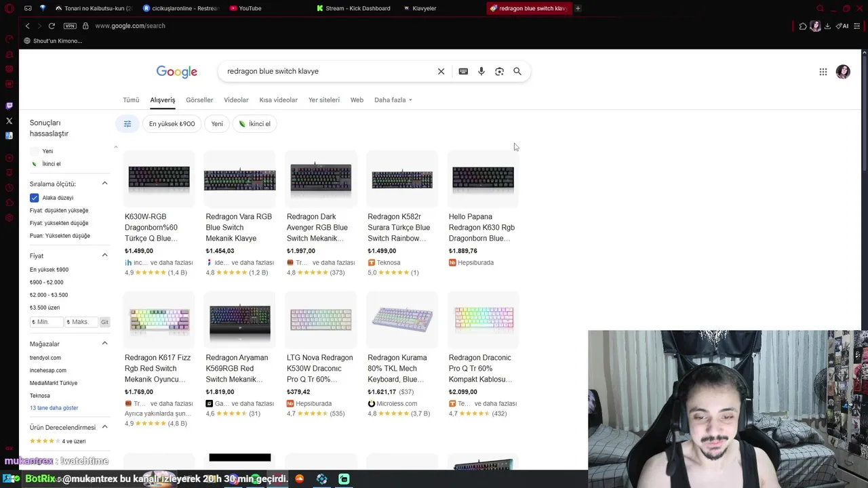This screenshot has height=488, width=868.
Task: Filter ratings 4 ve üzeri
Action: coord(57,441)
